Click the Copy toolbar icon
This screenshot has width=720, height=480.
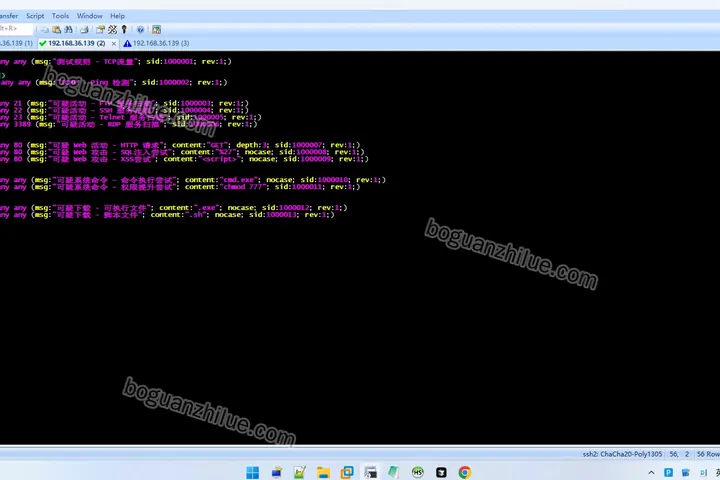click(x=45, y=29)
